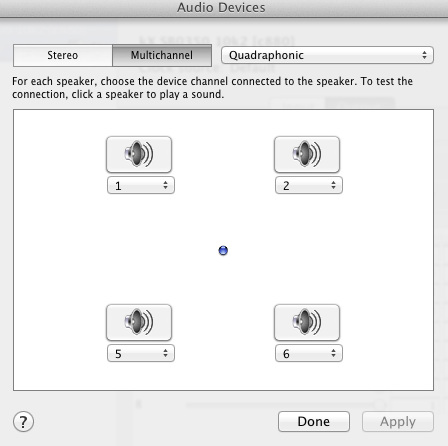Pick a different channel than 6
The height and width of the screenshot is (446, 448).
[309, 353]
